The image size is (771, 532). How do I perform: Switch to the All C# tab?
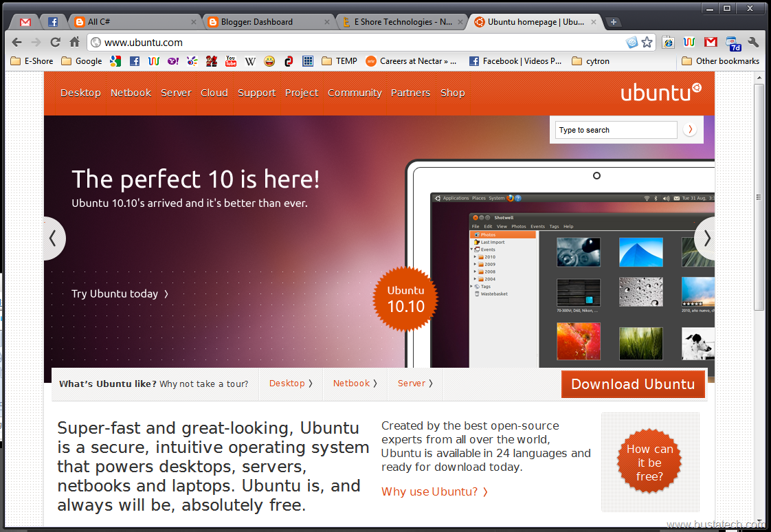[x=133, y=22]
